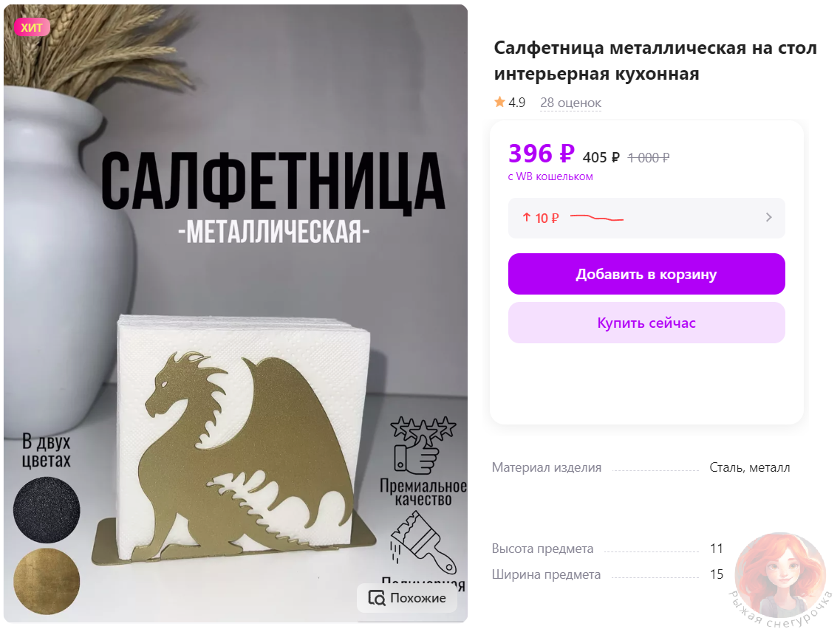Click the dragon napkin holder photo
The image size is (840, 629).
point(236,313)
